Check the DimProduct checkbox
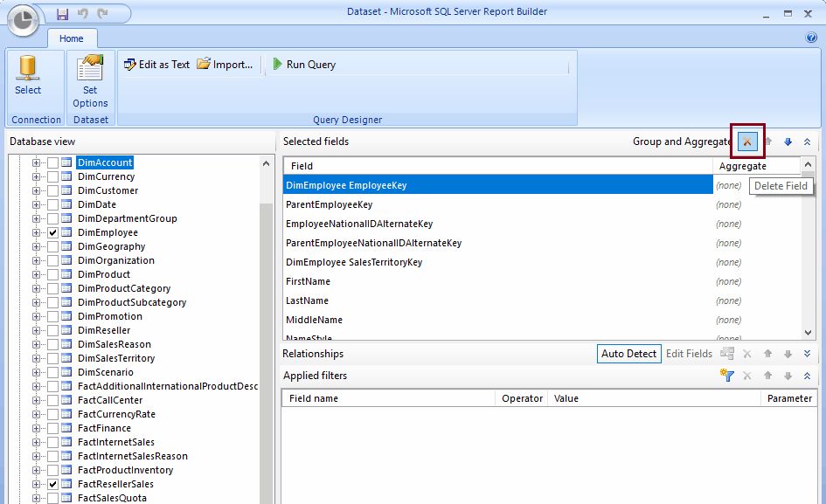The width and height of the screenshot is (826, 504). pyautogui.click(x=52, y=274)
